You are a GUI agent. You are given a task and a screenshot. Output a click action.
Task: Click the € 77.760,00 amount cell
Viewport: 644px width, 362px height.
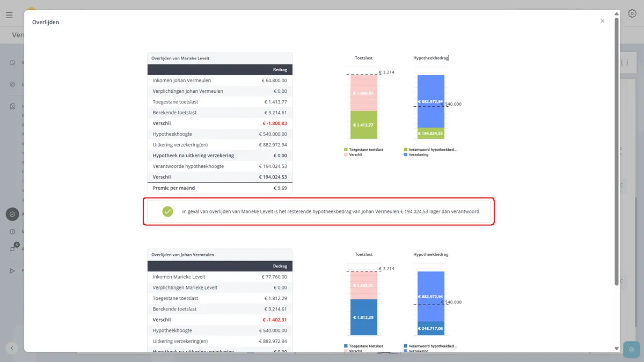pyautogui.click(x=274, y=277)
